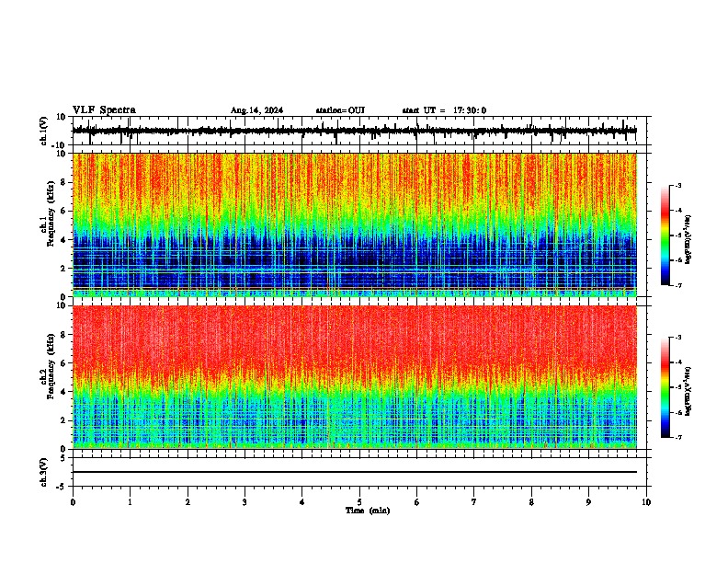Screen dimensions: 728x563
Task: Click the "ch.3(V)" axis label
Action: (x=44, y=472)
